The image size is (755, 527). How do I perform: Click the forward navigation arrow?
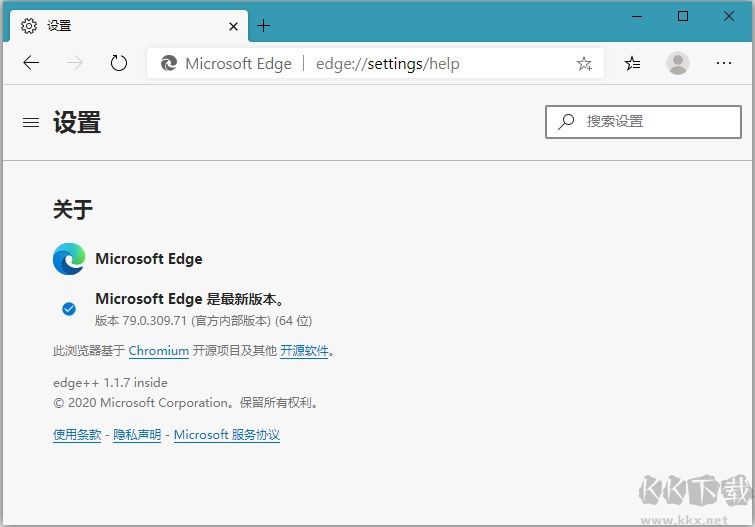point(75,63)
